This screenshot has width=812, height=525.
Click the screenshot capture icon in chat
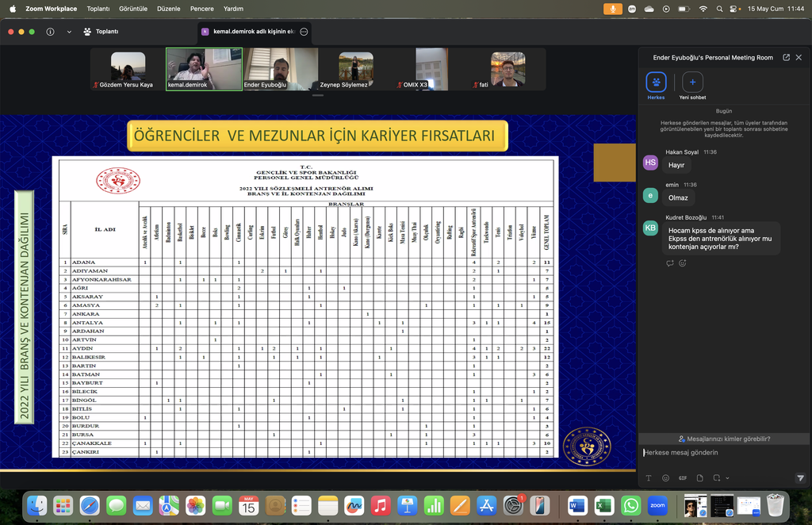pos(717,478)
